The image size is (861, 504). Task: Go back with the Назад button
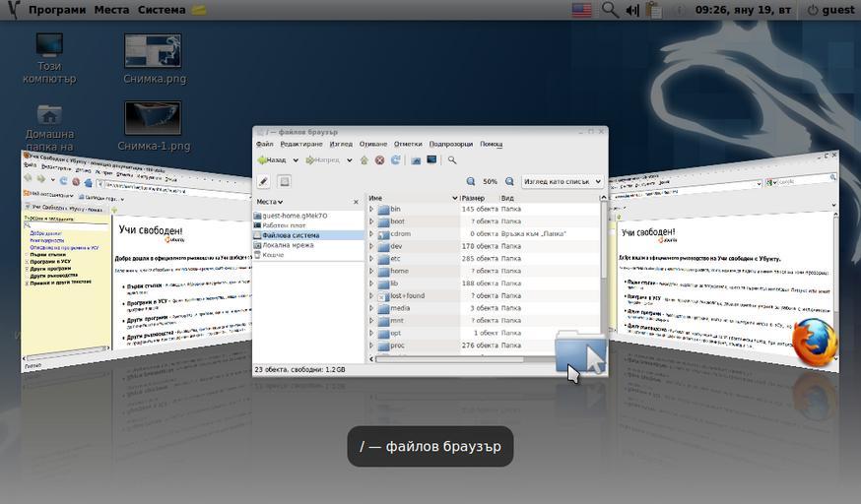[272, 160]
